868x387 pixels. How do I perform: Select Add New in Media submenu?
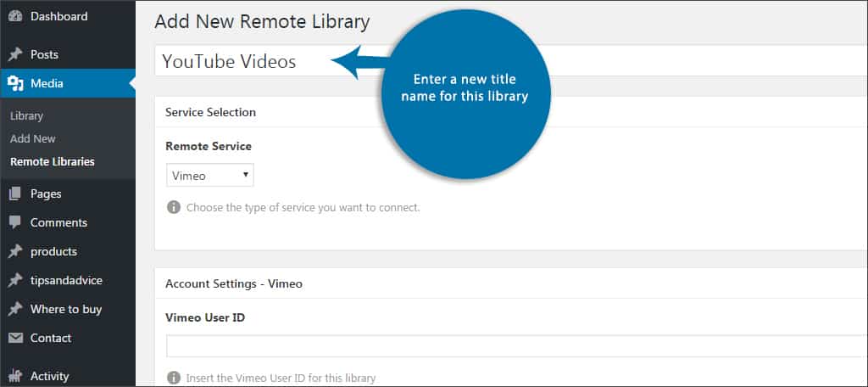[33, 138]
